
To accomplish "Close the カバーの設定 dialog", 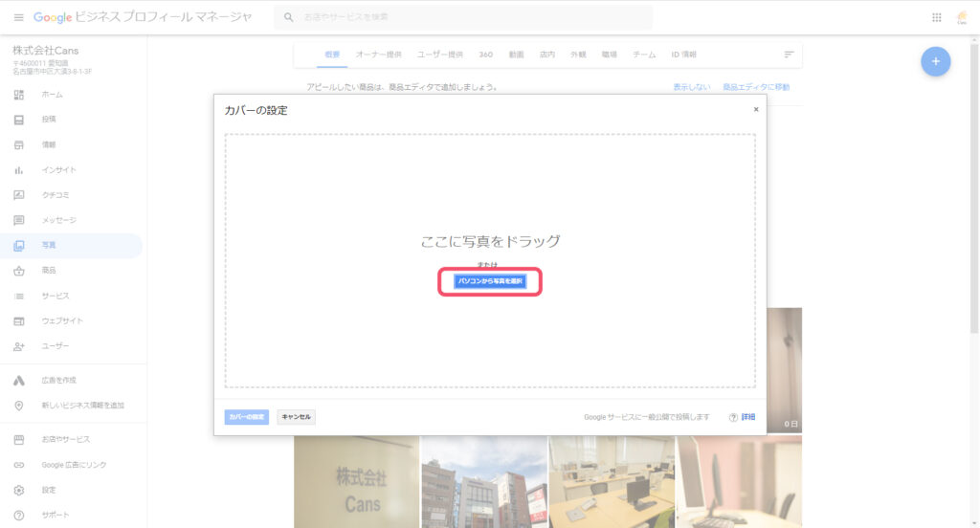I will click(755, 109).
